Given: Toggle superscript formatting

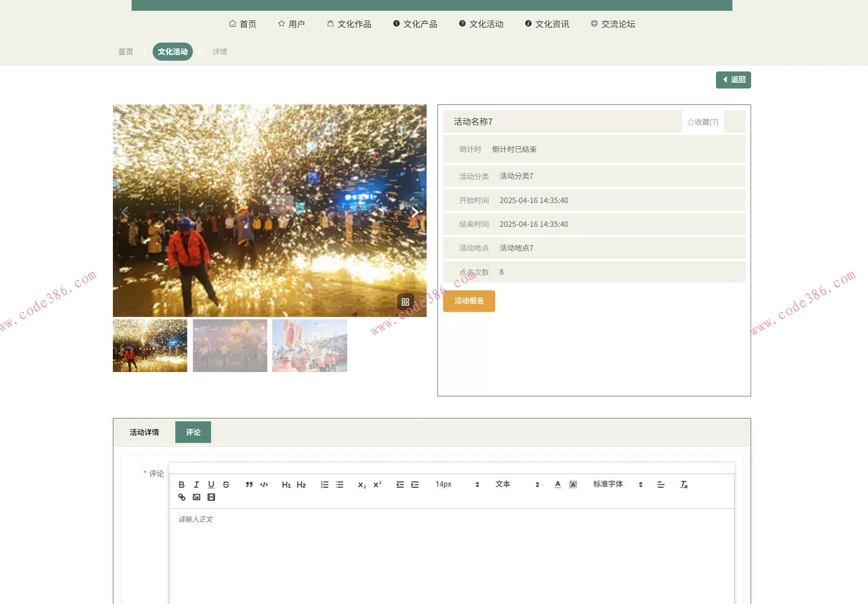Looking at the screenshot, I should point(377,485).
